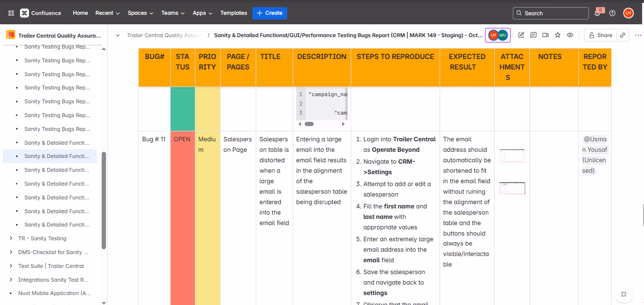Click the magnifier icon in Search

coord(519,13)
